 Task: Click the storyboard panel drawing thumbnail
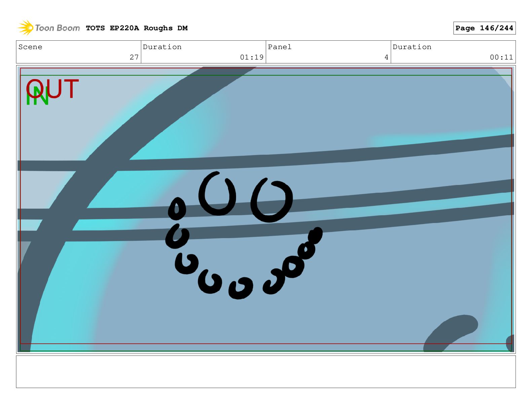[266, 209]
